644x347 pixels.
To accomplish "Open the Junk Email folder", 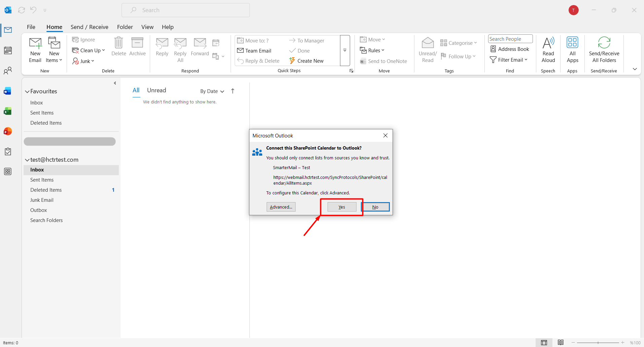I will pyautogui.click(x=71, y=200).
